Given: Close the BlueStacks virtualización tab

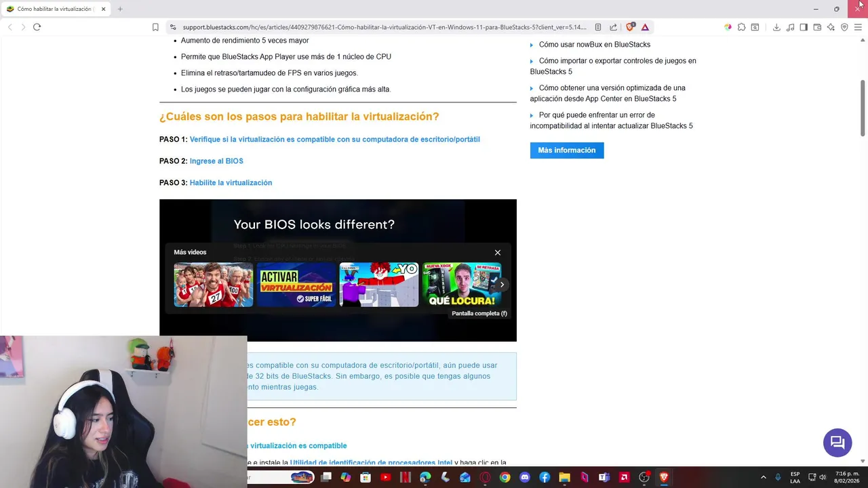Looking at the screenshot, I should (103, 9).
